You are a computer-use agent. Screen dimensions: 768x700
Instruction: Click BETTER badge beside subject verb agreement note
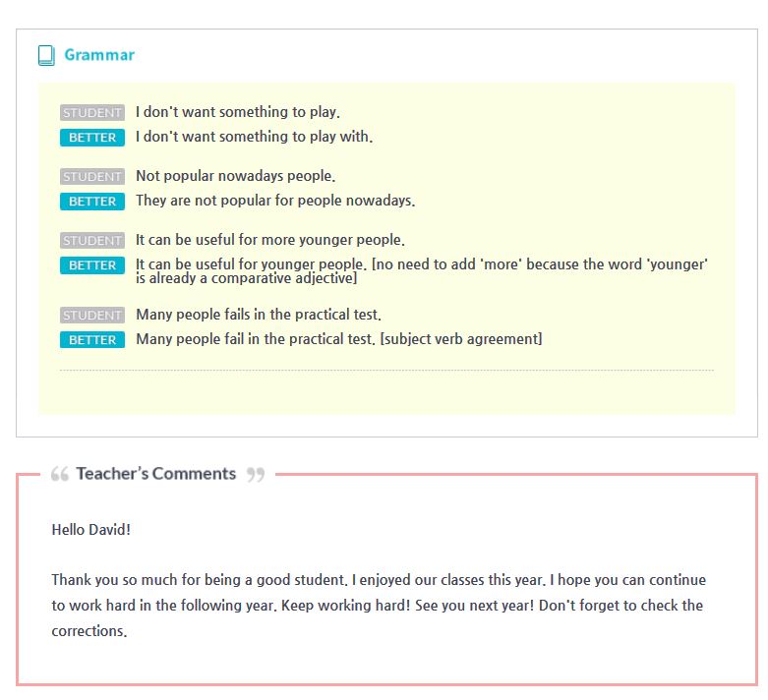pyautogui.click(x=92, y=340)
